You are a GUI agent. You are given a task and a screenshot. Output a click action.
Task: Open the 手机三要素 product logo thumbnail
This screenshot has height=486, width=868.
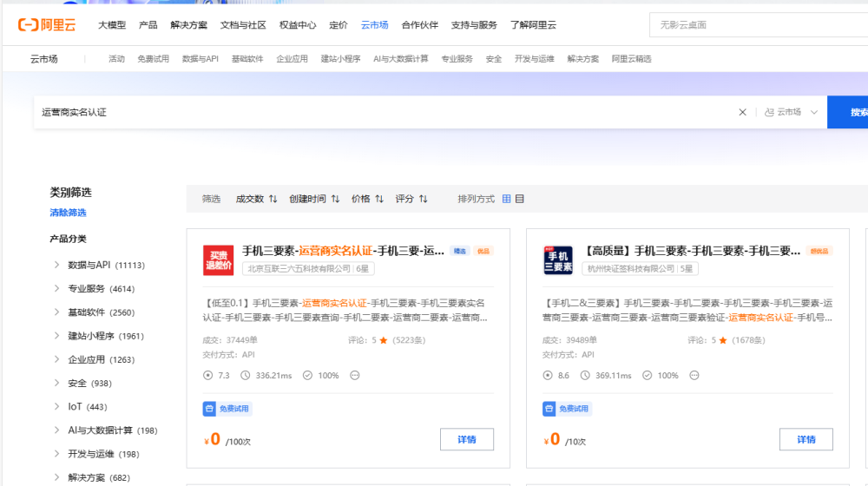[x=558, y=260]
